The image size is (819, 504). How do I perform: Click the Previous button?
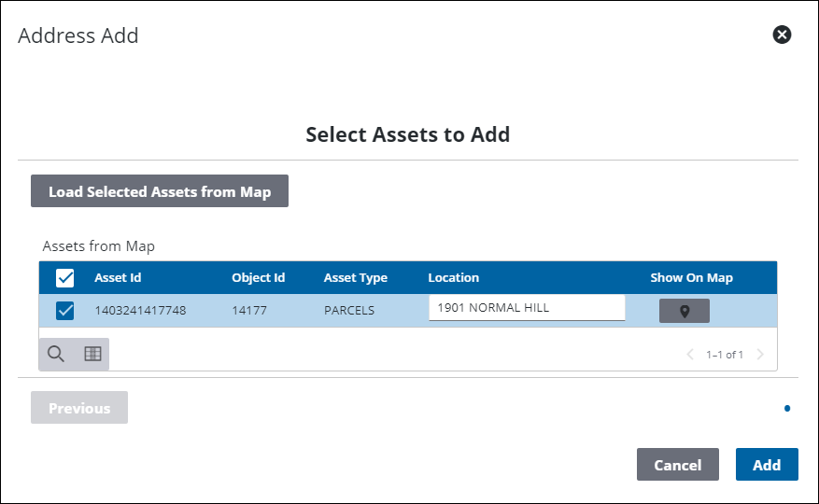click(x=79, y=408)
